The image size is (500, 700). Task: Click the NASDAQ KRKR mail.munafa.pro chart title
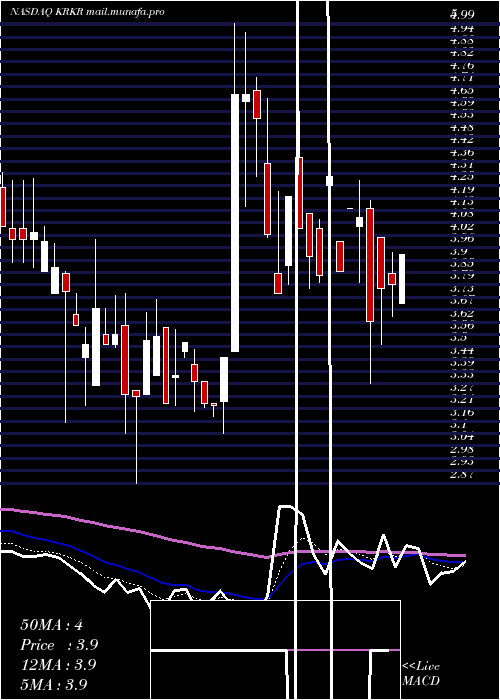click(87, 12)
